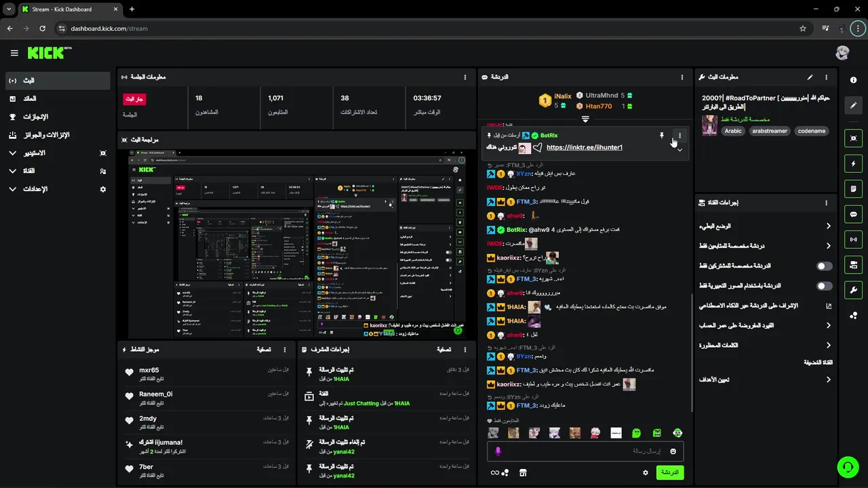Toggle the stream preview widget in the right toolbar
868x488 pixels.
pyautogui.click(x=853, y=138)
